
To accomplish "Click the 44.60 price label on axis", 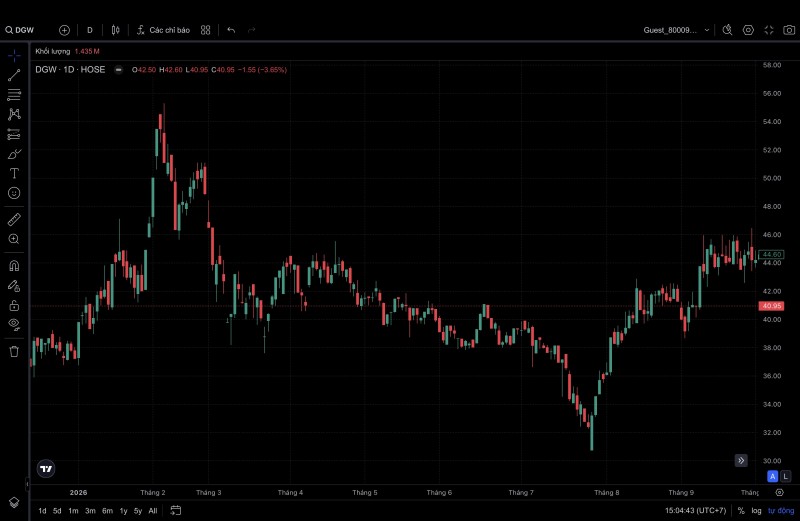I will pos(771,254).
